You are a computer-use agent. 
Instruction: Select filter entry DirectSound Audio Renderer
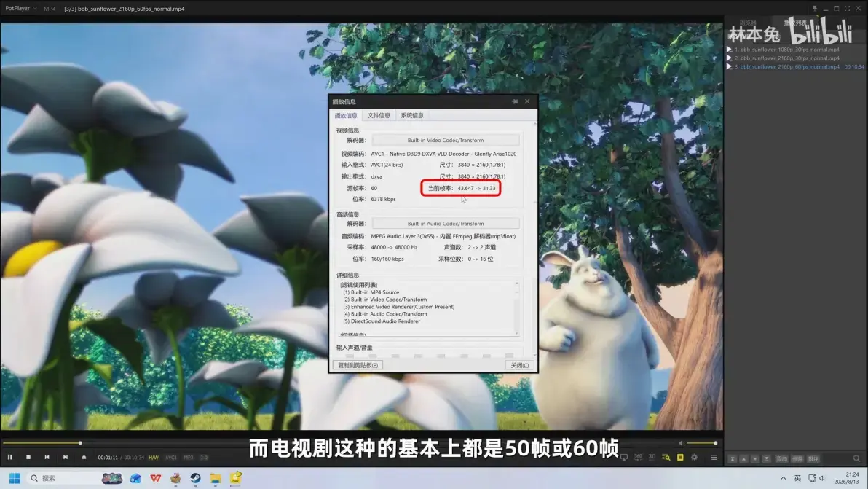click(382, 321)
